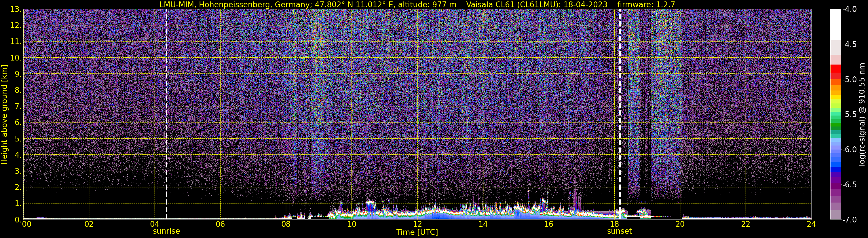Click the '11.' height axis tick label

click(16, 42)
